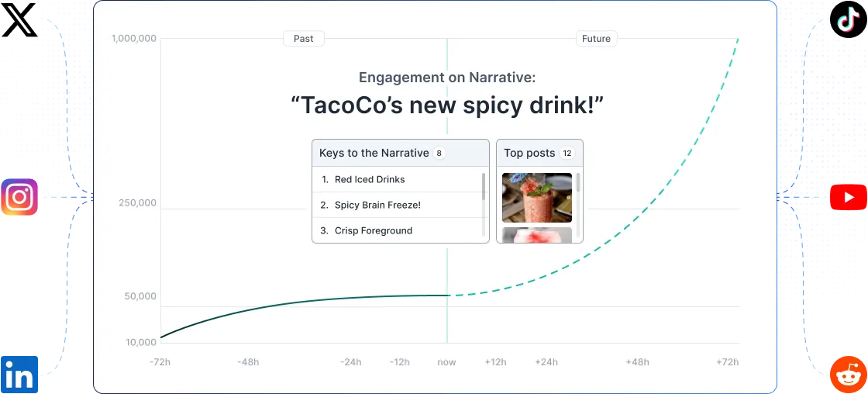
Task: Click the Future label on chart
Action: [596, 38]
